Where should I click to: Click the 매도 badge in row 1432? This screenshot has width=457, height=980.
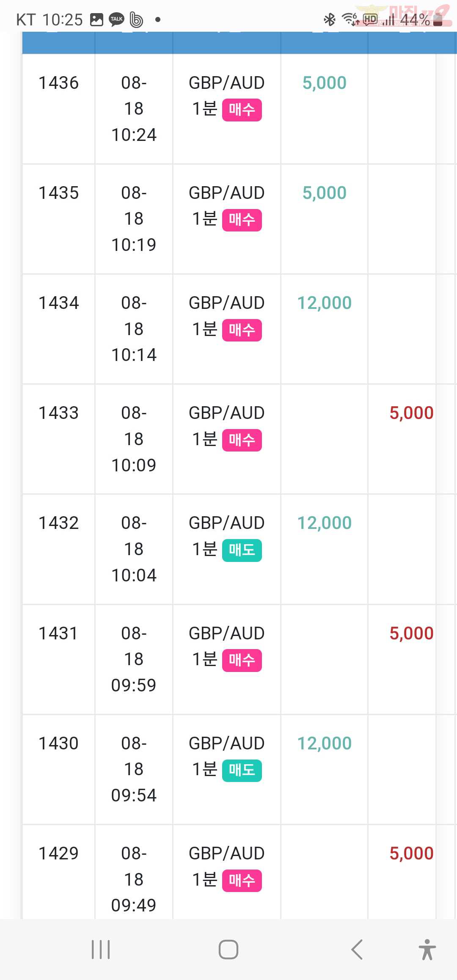[x=242, y=551]
